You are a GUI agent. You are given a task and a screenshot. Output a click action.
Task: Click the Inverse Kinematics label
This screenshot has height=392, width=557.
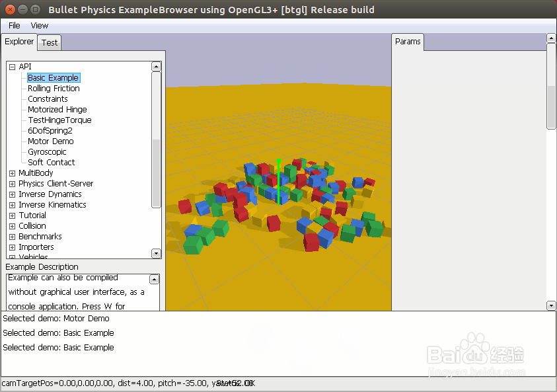click(52, 205)
